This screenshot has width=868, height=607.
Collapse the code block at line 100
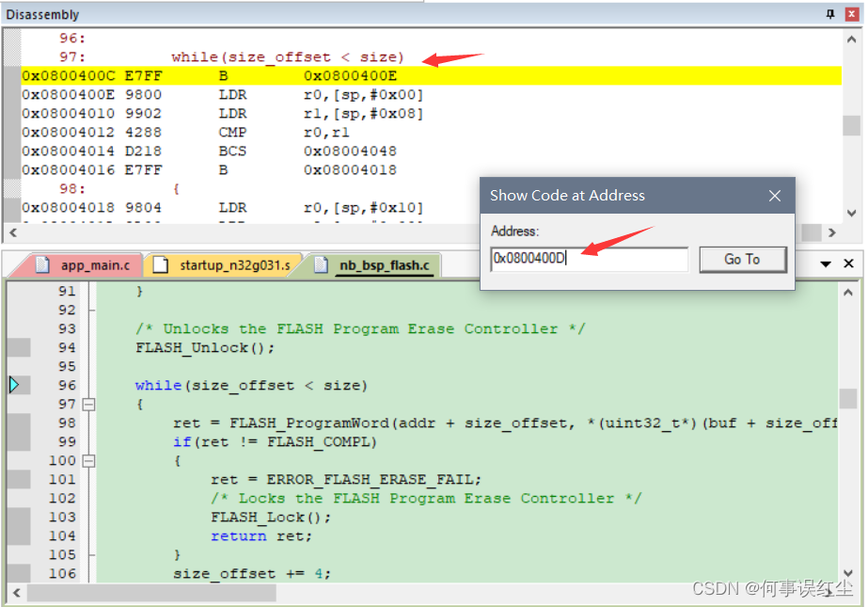88,461
